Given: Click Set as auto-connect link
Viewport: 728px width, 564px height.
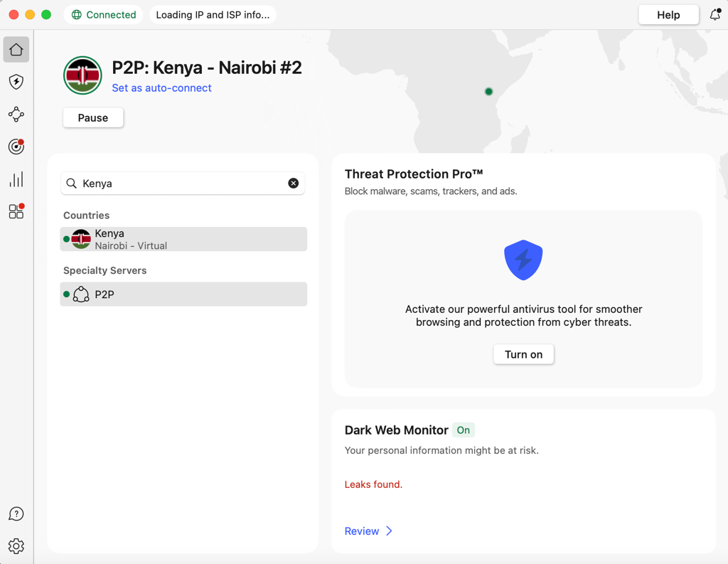Looking at the screenshot, I should (x=161, y=87).
